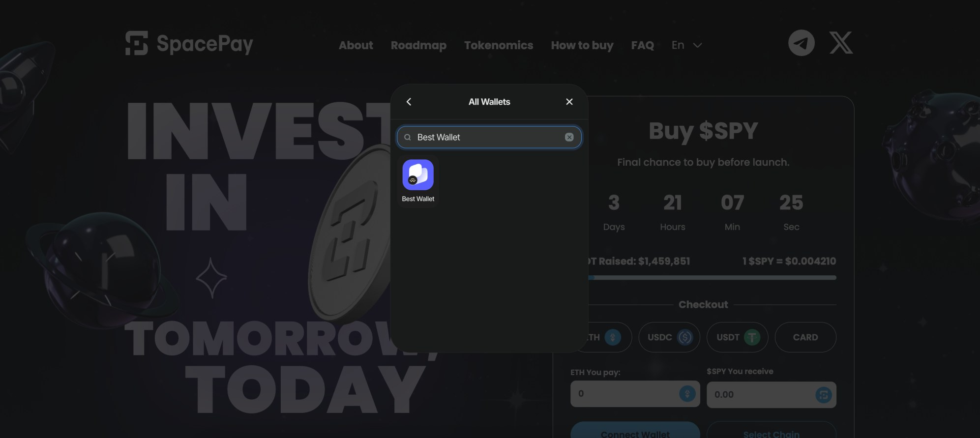Click the 'All Wallets' modal title
The height and width of the screenshot is (438, 980).
(x=489, y=102)
